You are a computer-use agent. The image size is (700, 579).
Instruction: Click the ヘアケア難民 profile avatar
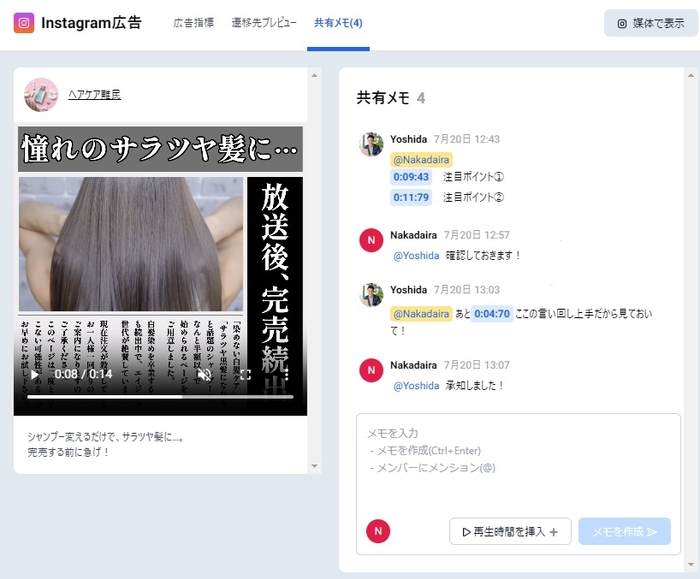(41, 95)
